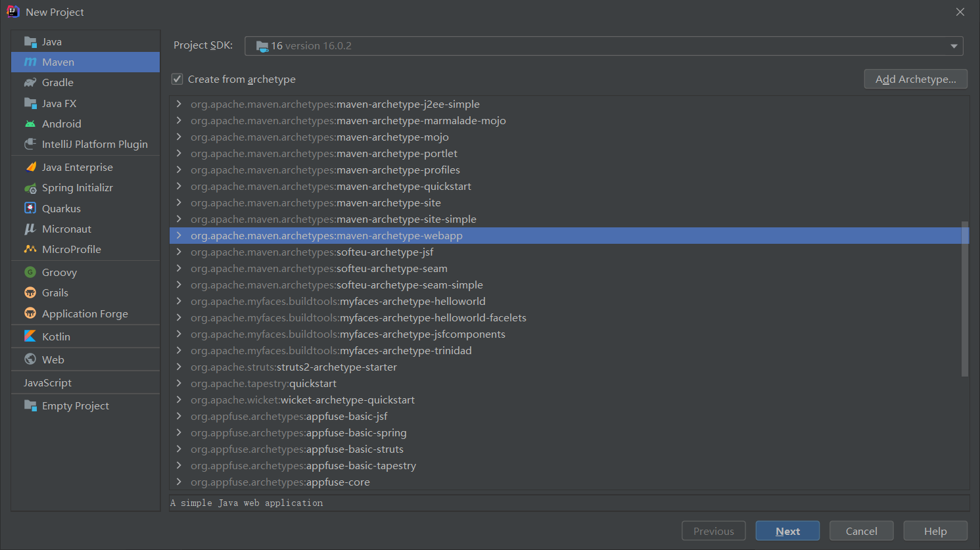Expand maven-archetype-webapp chevron
Screen dimensions: 980x550
[179, 235]
